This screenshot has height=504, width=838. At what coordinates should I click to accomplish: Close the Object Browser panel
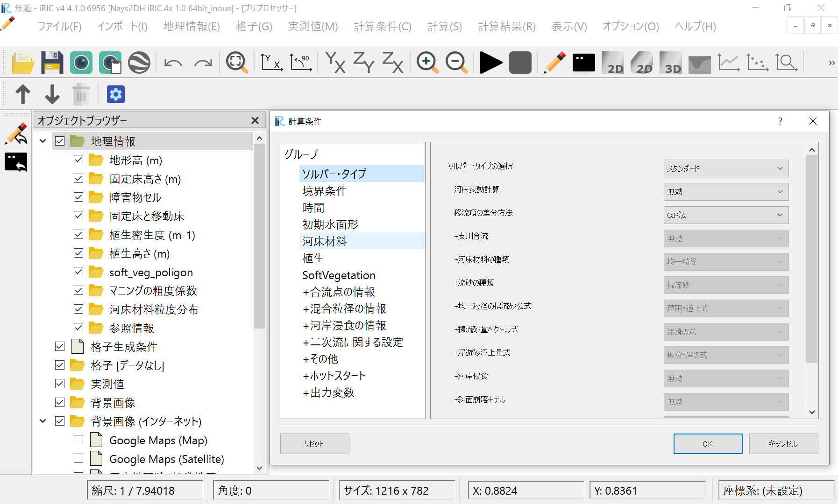click(x=255, y=120)
